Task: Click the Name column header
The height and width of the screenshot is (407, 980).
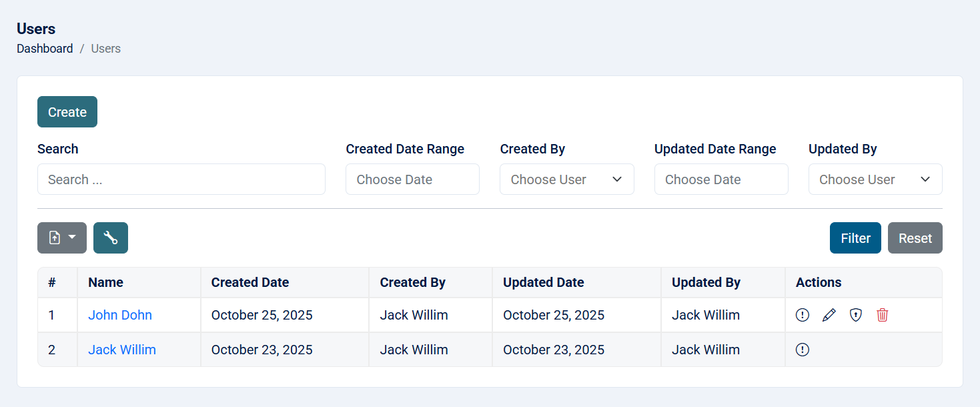Action: (x=105, y=282)
